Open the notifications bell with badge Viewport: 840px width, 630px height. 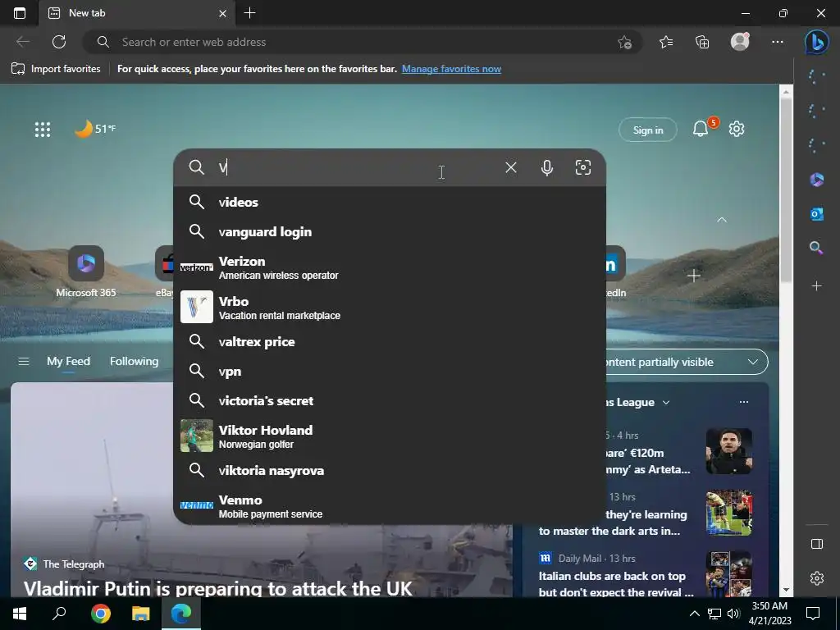pyautogui.click(x=701, y=129)
